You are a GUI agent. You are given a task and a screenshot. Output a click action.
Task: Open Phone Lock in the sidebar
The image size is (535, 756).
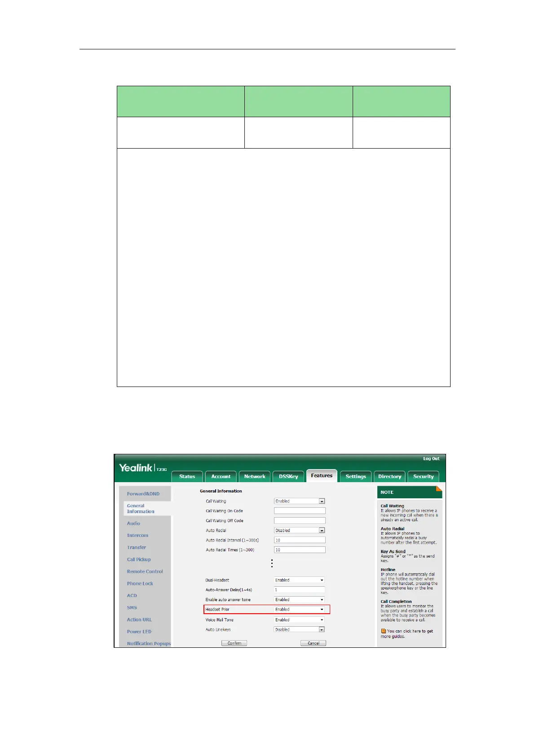[x=140, y=584]
